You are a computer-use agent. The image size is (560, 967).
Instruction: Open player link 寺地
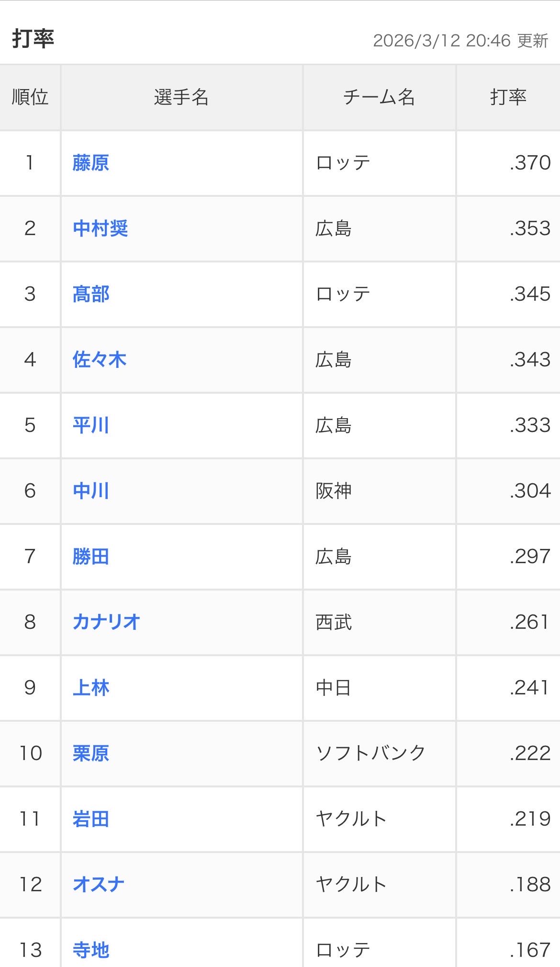click(x=90, y=950)
